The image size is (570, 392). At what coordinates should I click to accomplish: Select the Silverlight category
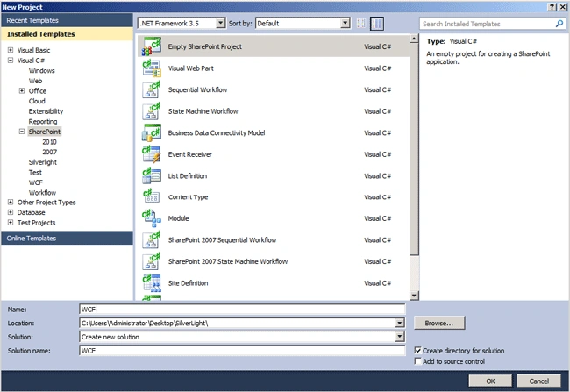click(x=43, y=162)
